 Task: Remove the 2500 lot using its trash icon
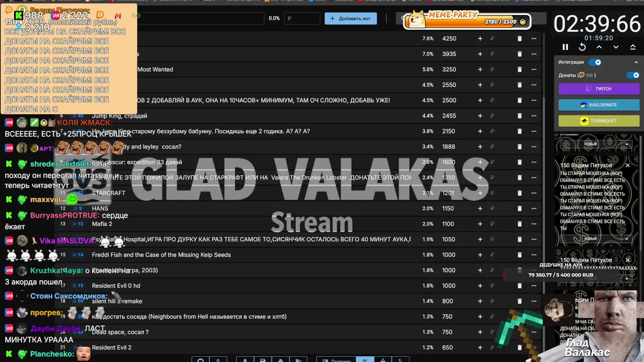pos(520,101)
